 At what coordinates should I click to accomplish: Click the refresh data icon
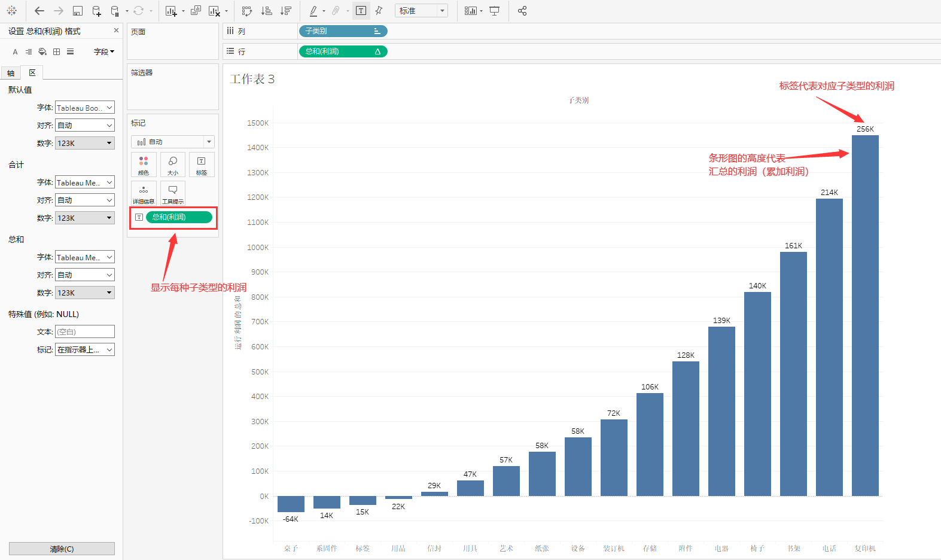138,11
